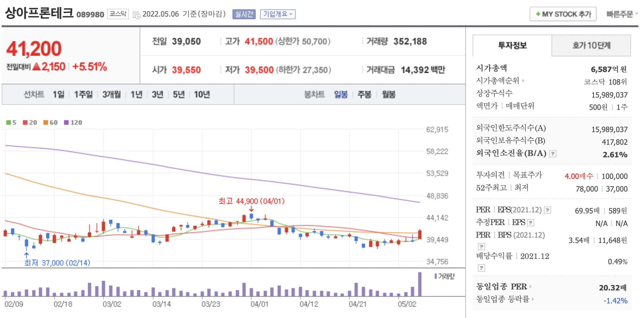This screenshot has width=644, height=318.
Task: Open help icon beside 추정PER EPS
Action: (531, 223)
